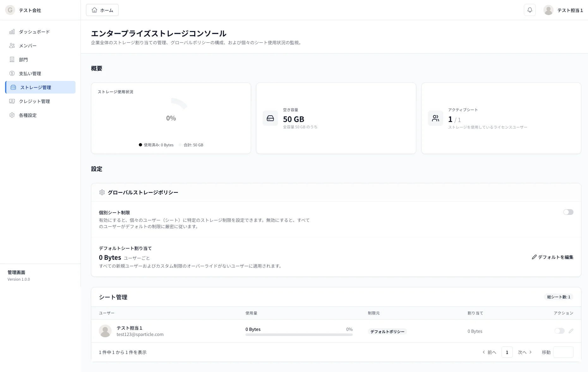Image resolution: width=588 pixels, height=372 pixels.
Task: Click the 各種設定 gear icon
Action: coord(12,115)
